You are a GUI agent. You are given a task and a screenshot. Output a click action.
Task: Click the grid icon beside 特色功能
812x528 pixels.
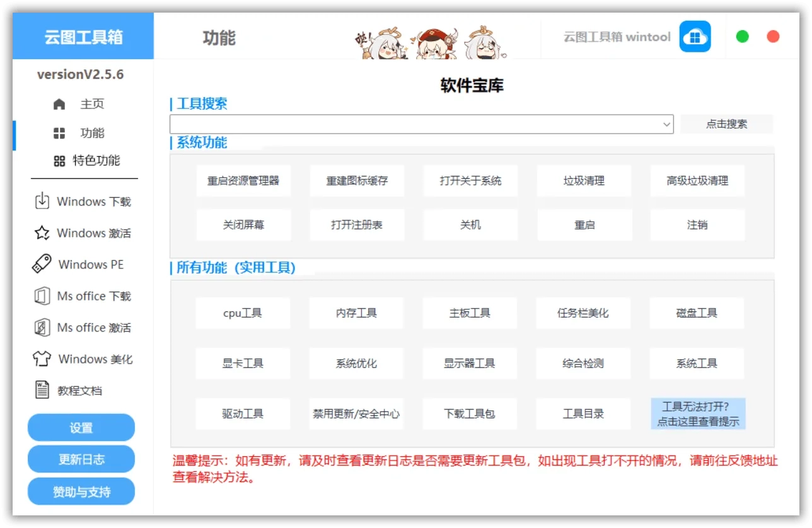tap(59, 161)
